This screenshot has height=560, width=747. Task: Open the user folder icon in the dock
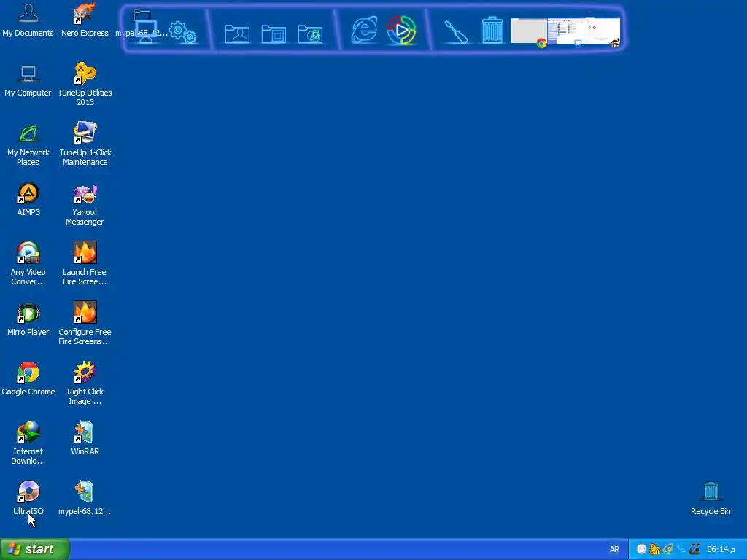click(x=237, y=34)
